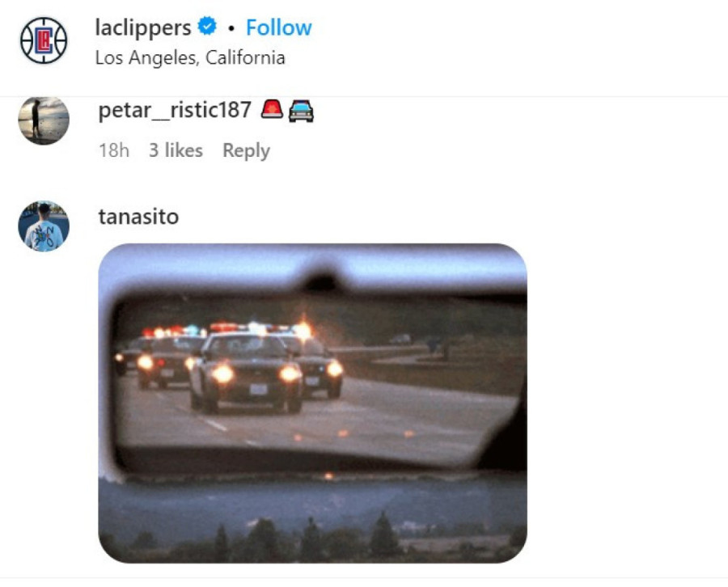Open tanasito's profile avatar
The height and width of the screenshot is (587, 728).
click(44, 226)
